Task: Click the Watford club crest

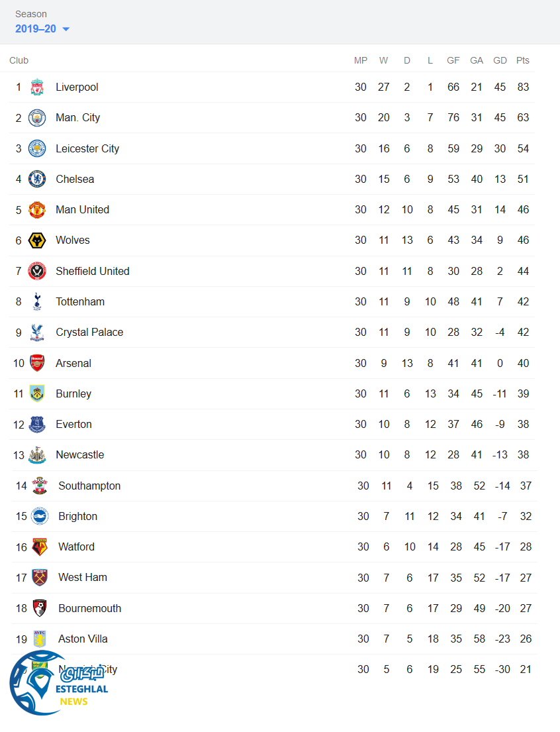Action: click(40, 547)
